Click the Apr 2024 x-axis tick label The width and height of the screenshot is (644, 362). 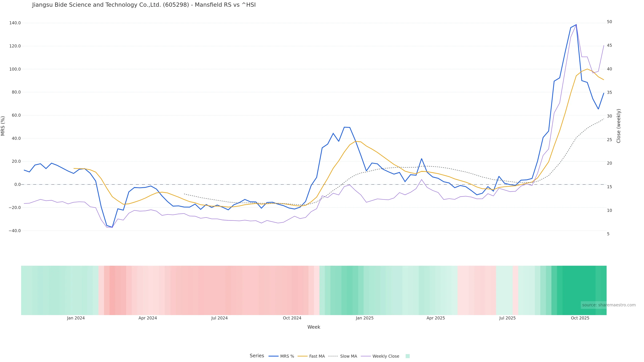(148, 318)
